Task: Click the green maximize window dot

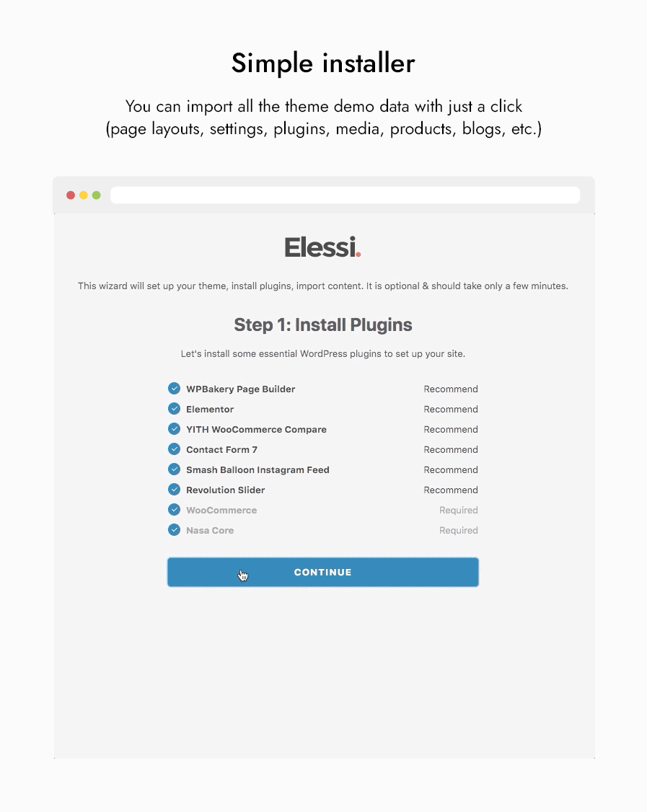Action: point(97,195)
